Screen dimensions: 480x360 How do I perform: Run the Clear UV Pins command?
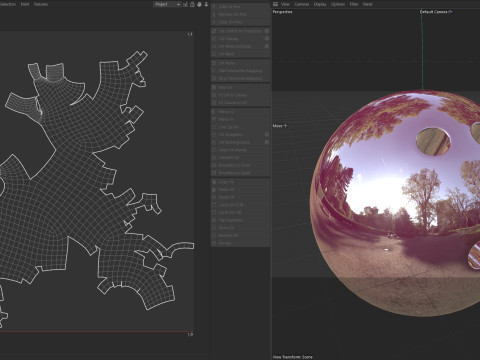pos(240,22)
